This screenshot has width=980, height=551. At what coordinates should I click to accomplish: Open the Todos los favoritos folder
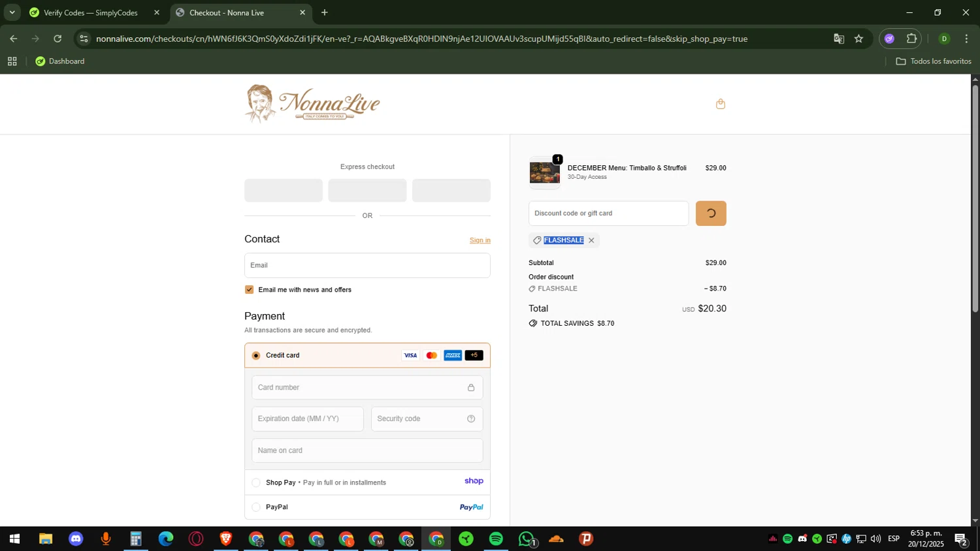click(x=934, y=61)
